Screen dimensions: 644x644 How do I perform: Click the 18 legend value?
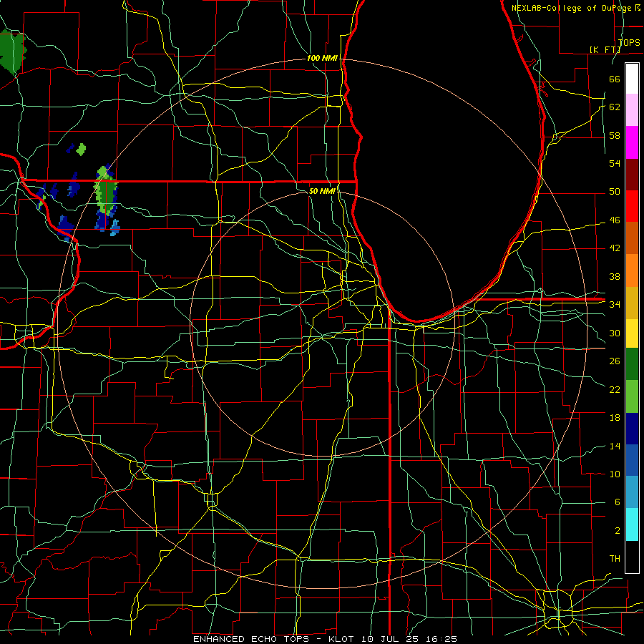[615, 418]
